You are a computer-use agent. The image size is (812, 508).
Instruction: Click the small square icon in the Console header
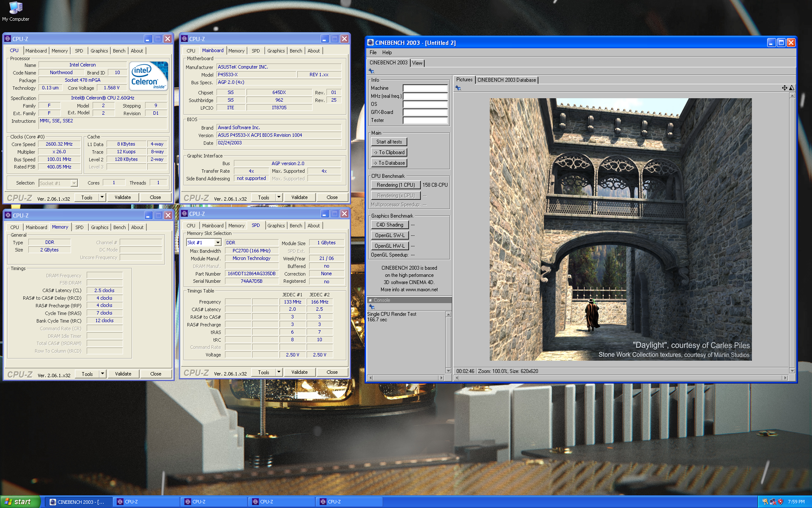click(x=370, y=300)
